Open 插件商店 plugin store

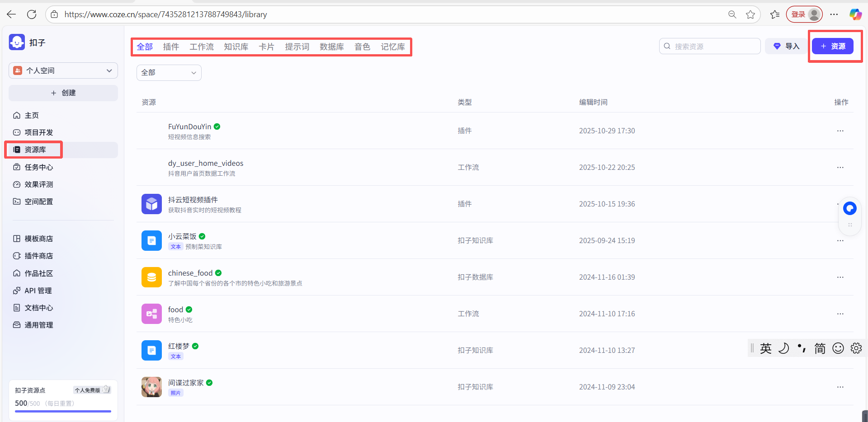[x=38, y=256]
